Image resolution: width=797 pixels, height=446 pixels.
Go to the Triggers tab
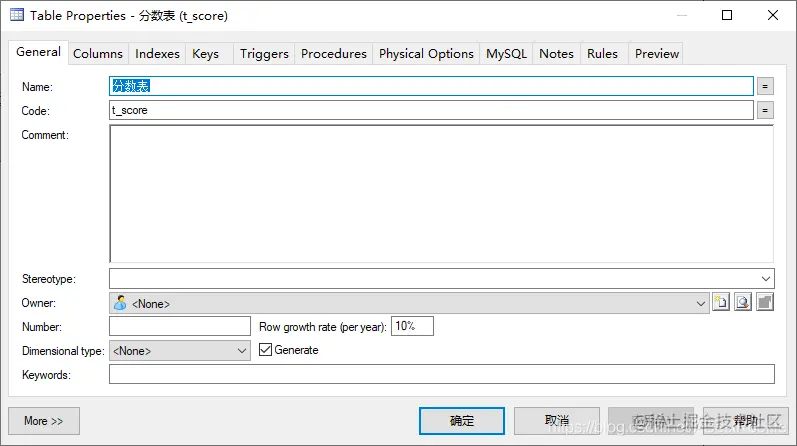(264, 54)
